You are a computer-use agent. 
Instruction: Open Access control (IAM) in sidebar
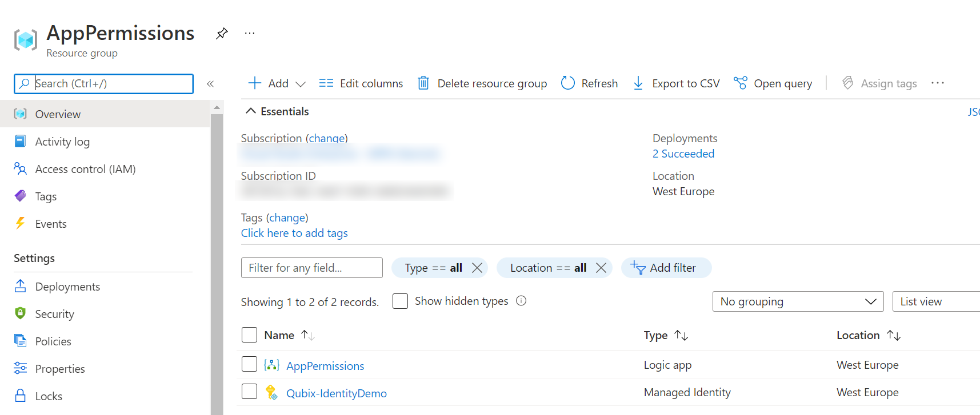[x=85, y=169]
